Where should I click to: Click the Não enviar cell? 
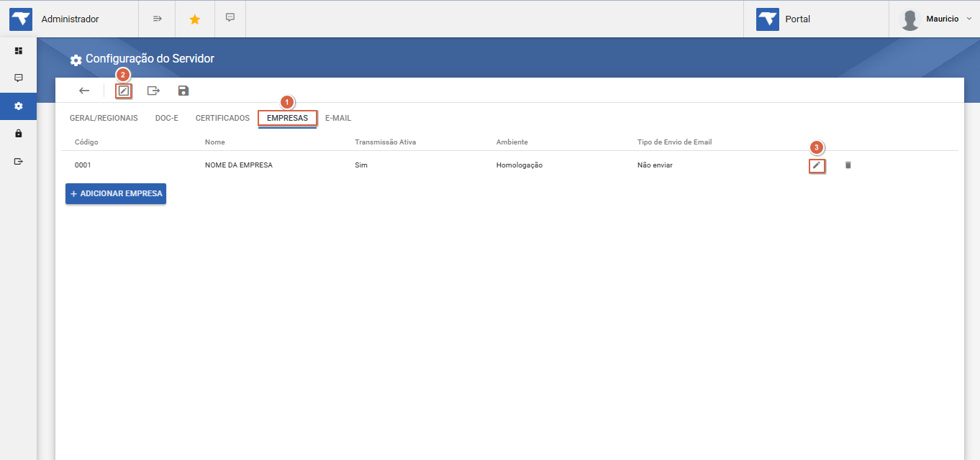pos(655,165)
